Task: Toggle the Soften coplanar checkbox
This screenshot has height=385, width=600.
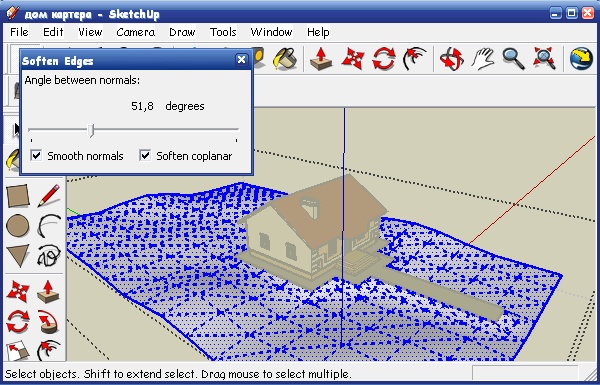Action: (145, 155)
